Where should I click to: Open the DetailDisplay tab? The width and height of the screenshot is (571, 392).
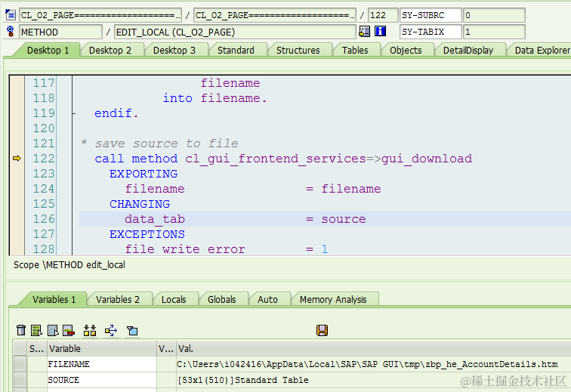click(468, 51)
